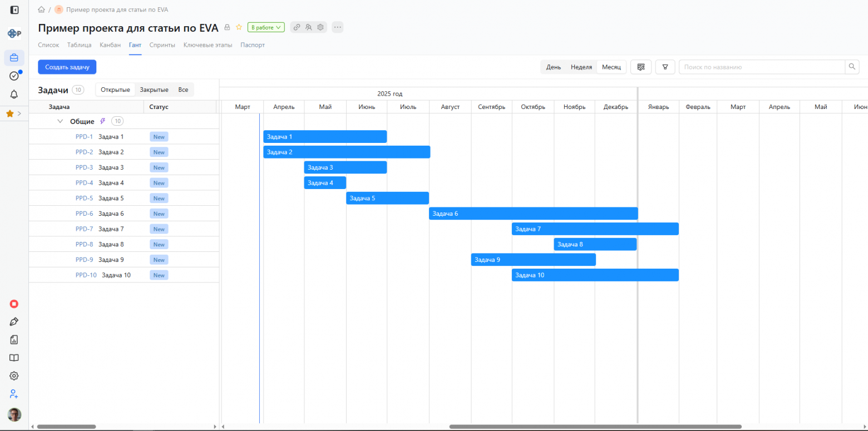Open notifications bell
Viewport: 868px width, 431px height.
coord(14,95)
